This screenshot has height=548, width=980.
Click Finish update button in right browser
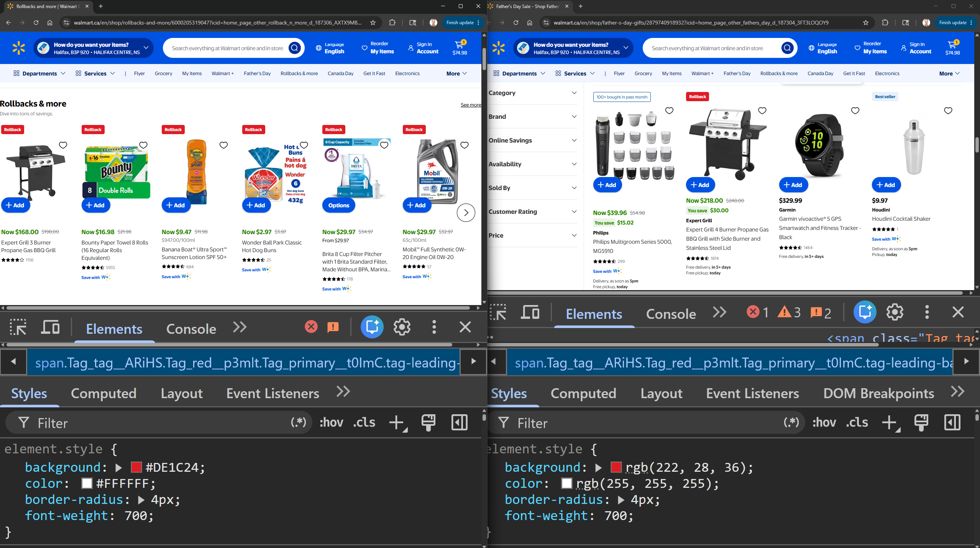pyautogui.click(x=956, y=23)
